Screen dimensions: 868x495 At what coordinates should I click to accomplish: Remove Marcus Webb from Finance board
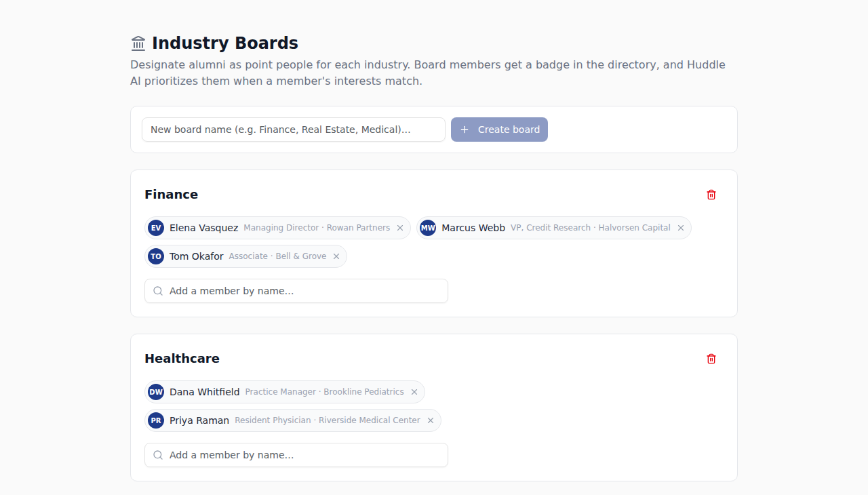tap(681, 228)
